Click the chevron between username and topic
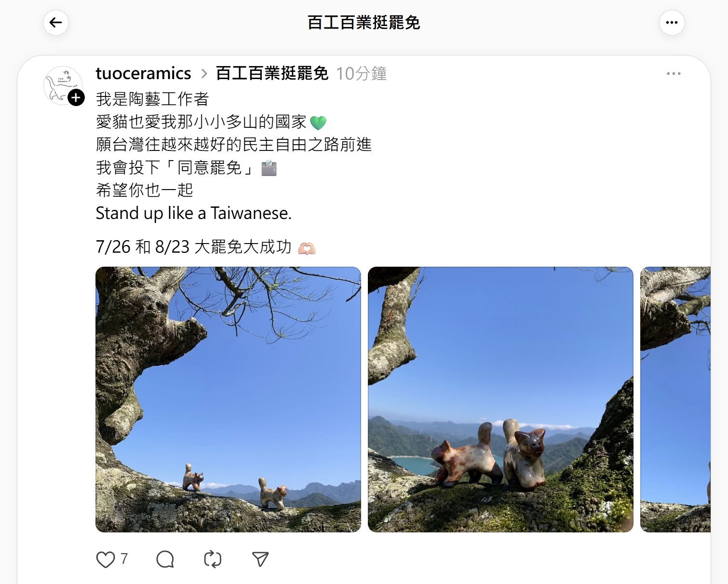This screenshot has width=728, height=584. pos(204,74)
